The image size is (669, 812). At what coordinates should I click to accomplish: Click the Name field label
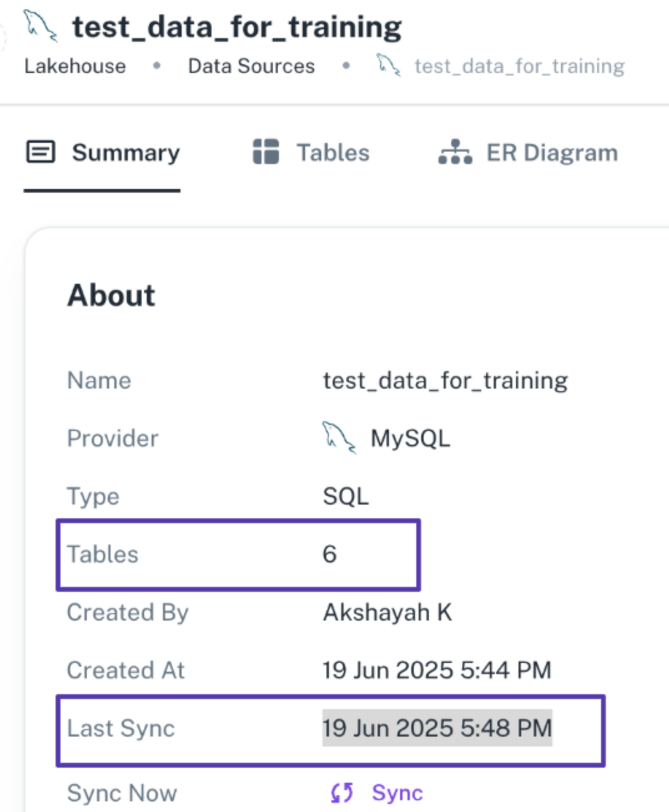pos(99,380)
